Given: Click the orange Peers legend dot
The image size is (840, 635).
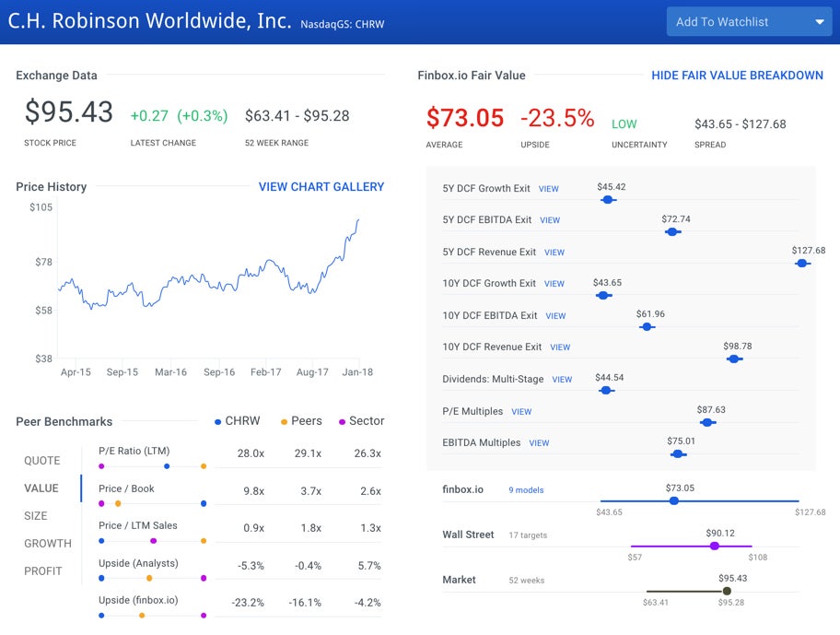Looking at the screenshot, I should [284, 422].
